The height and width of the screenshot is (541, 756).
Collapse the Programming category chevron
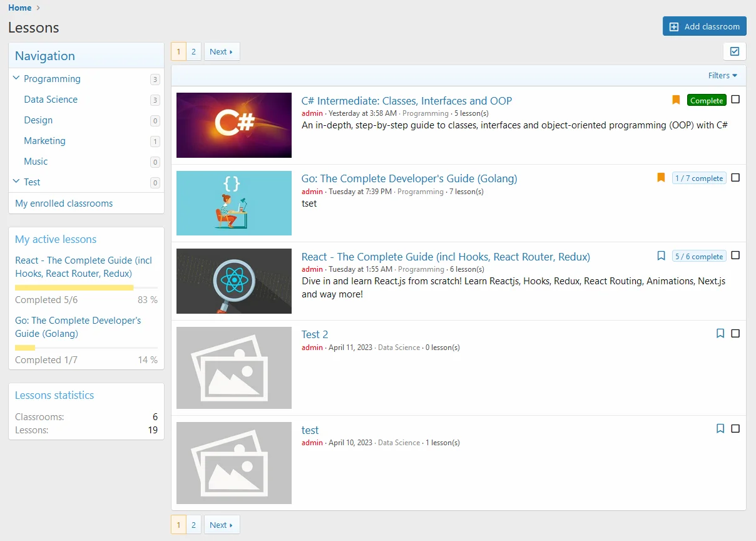coord(16,78)
